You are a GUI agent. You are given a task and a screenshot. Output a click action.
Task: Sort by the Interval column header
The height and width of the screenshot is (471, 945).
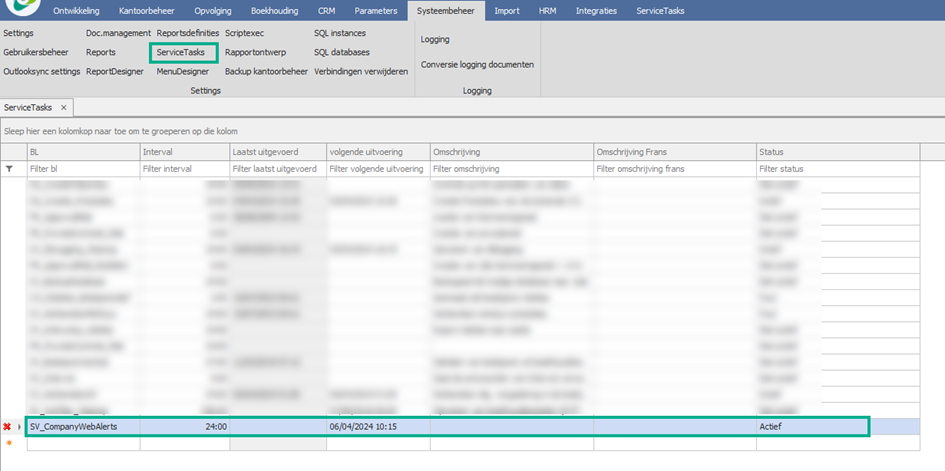click(184, 152)
